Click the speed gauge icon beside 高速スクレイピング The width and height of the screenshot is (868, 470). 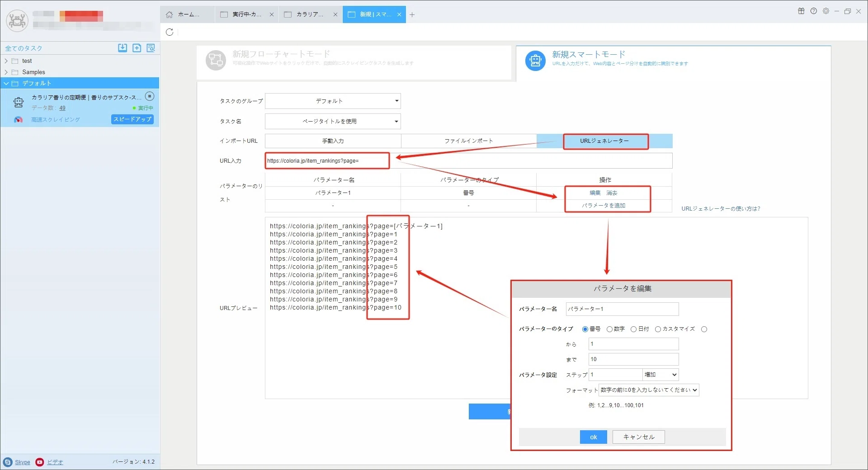(x=18, y=120)
